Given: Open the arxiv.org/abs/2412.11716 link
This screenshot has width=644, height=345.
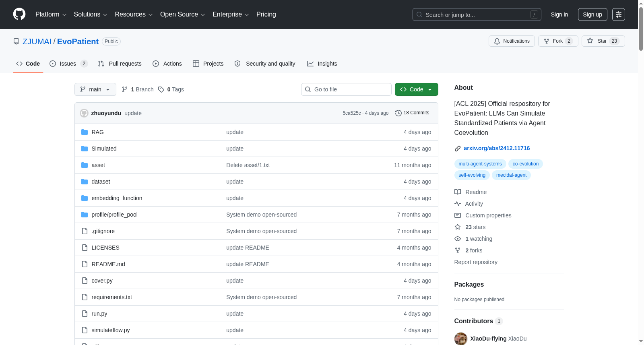Looking at the screenshot, I should (x=497, y=148).
